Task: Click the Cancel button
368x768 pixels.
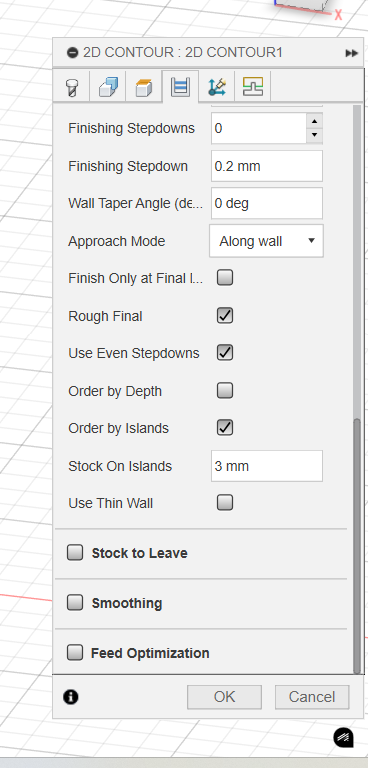Action: (x=312, y=696)
